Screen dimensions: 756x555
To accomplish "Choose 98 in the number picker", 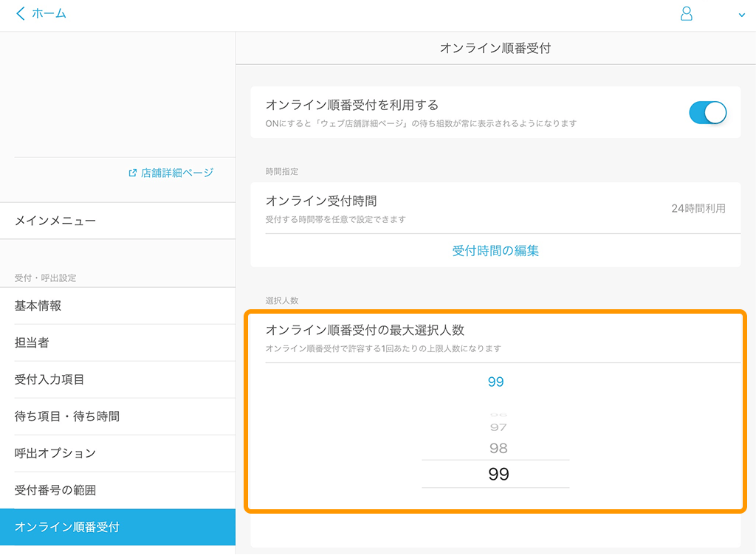I will (498, 449).
